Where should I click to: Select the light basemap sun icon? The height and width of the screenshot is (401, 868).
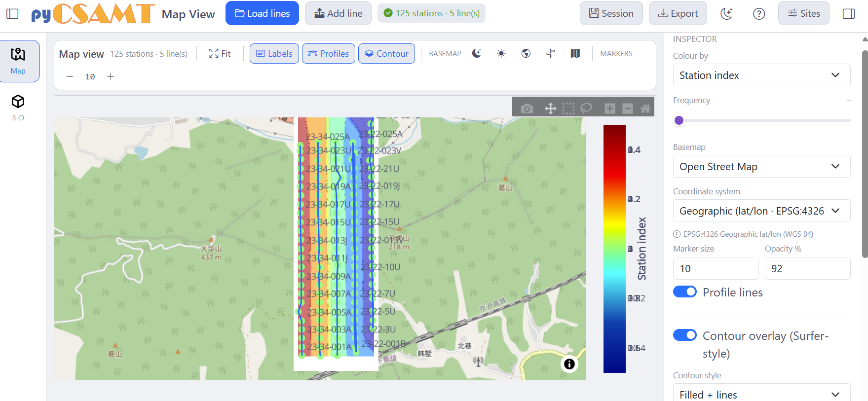501,53
